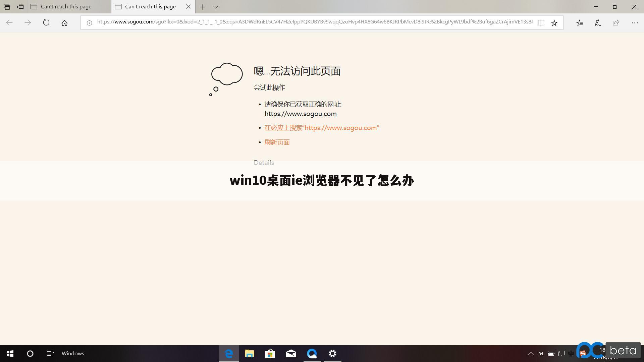Share this page icon
This screenshot has width=644, height=362.
(x=616, y=23)
